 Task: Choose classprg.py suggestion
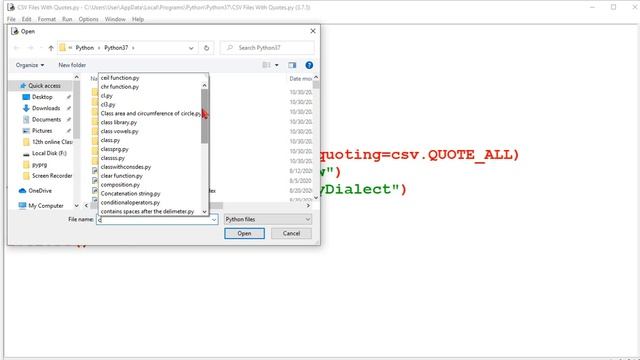click(114, 149)
